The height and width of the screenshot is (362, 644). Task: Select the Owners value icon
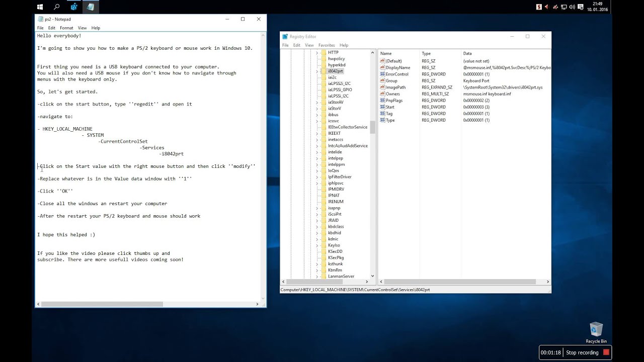382,94
